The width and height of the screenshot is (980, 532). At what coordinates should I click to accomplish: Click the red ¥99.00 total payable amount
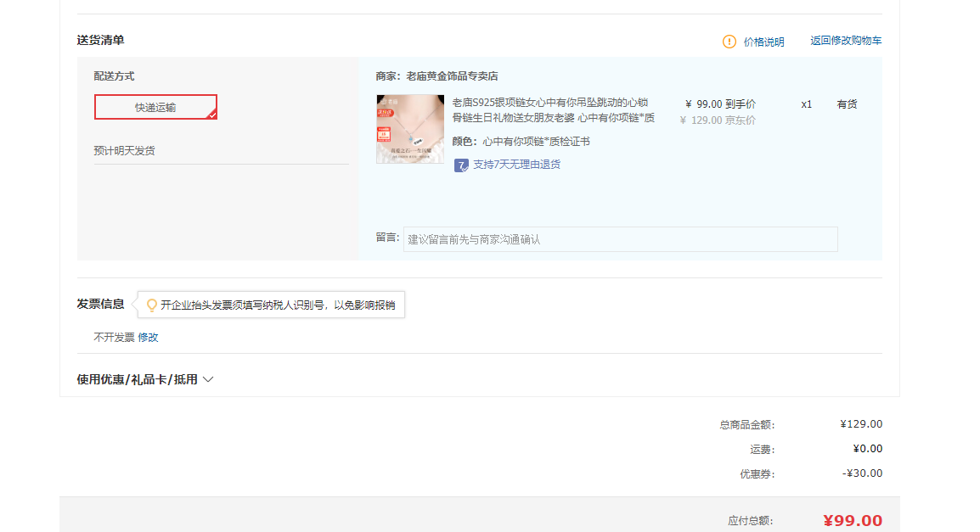coord(853,521)
